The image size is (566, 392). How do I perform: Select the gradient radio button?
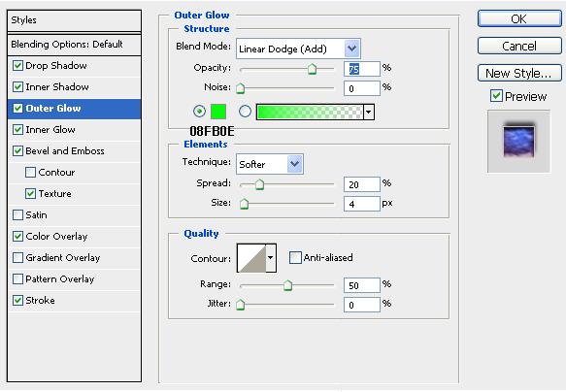click(245, 111)
